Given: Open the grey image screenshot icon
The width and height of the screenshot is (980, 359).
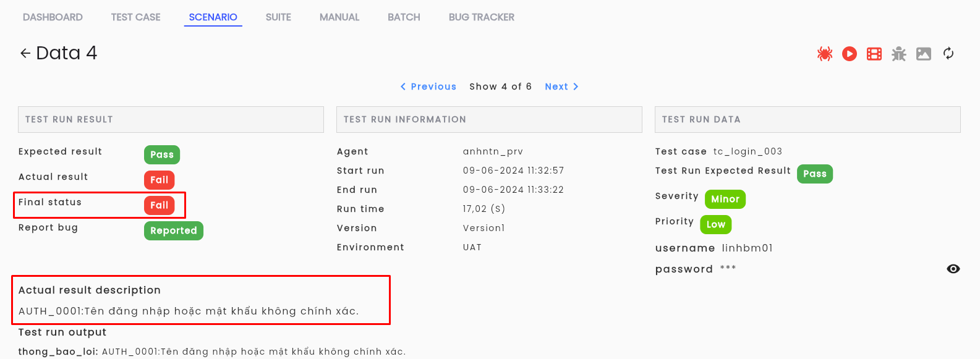Looking at the screenshot, I should click(x=924, y=54).
